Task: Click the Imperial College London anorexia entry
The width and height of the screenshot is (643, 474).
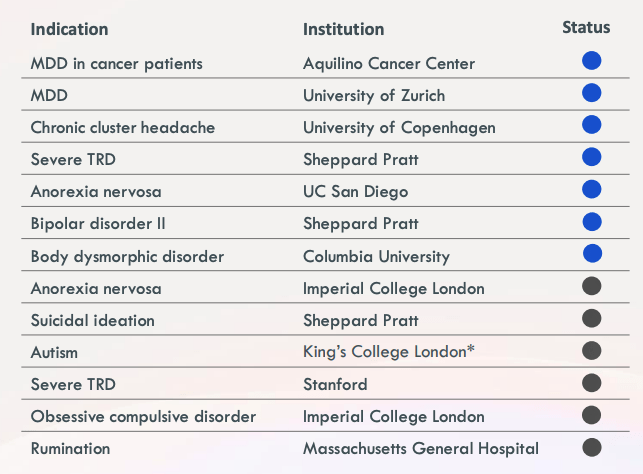Action: [x=394, y=289]
